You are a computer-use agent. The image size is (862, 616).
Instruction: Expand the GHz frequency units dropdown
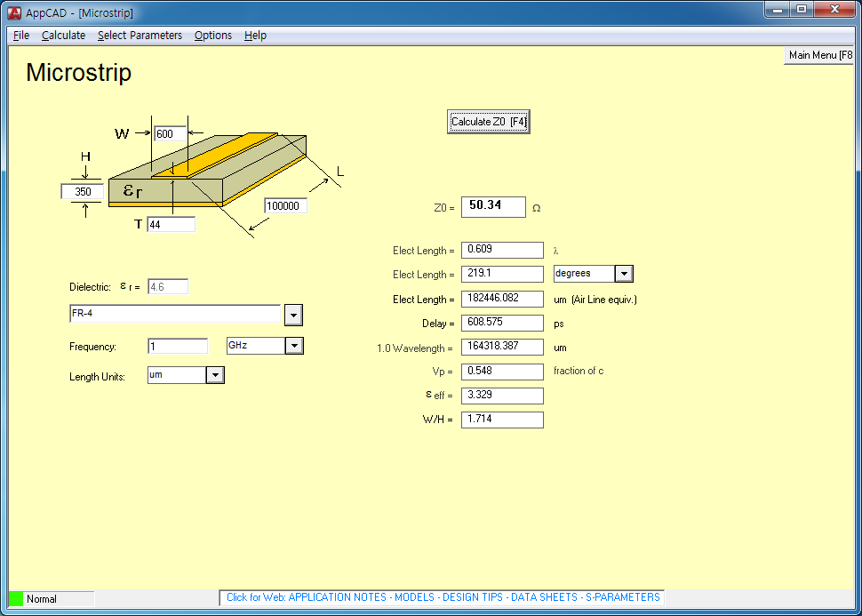294,346
